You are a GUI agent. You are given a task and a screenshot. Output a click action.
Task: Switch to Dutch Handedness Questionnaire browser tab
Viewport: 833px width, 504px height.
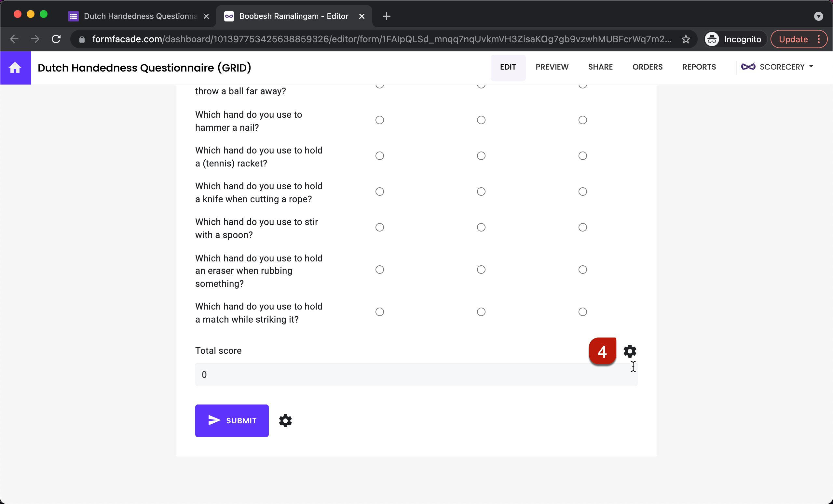pos(139,16)
